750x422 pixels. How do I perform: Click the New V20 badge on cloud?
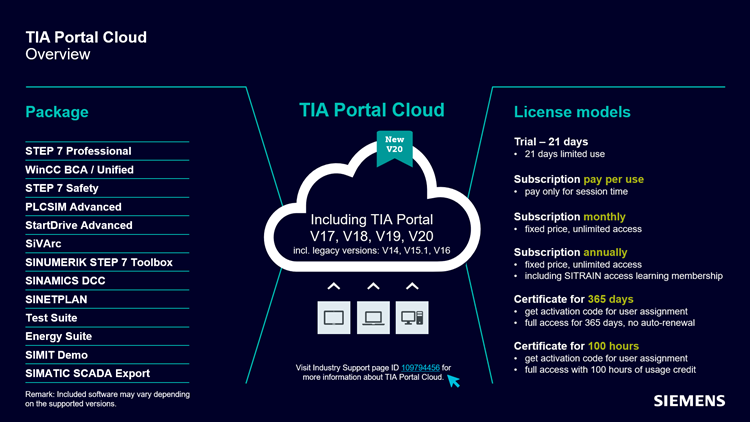click(x=395, y=148)
